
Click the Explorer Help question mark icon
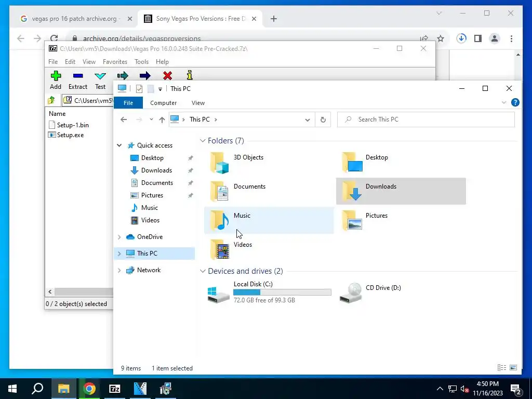click(515, 102)
